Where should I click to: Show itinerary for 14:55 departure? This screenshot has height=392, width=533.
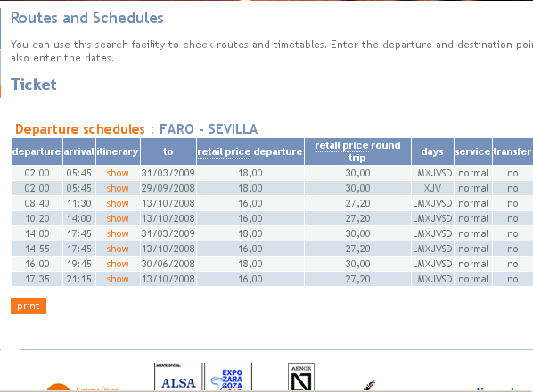118,249
